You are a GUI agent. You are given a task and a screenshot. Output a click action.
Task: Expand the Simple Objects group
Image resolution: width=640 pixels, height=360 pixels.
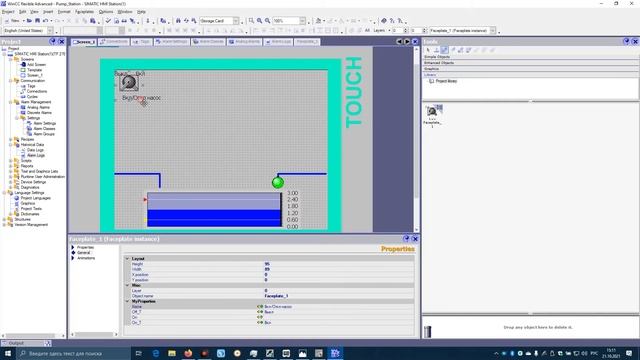pos(531,57)
